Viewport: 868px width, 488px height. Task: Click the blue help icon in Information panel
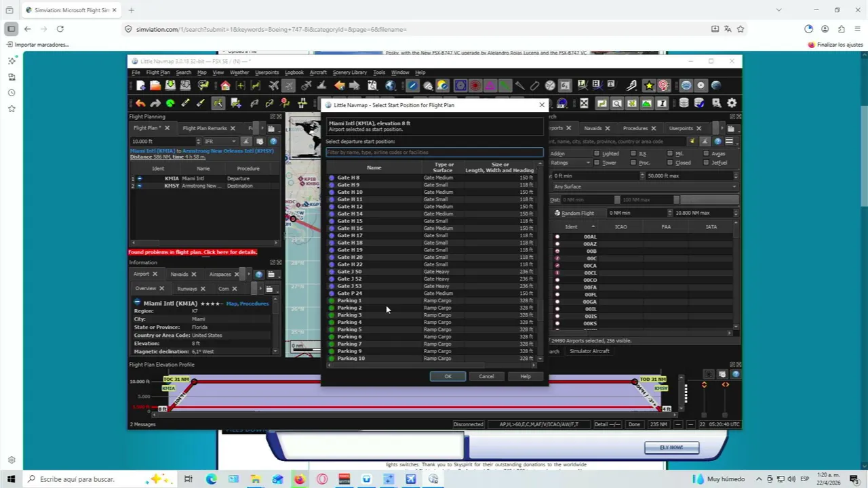click(x=258, y=274)
